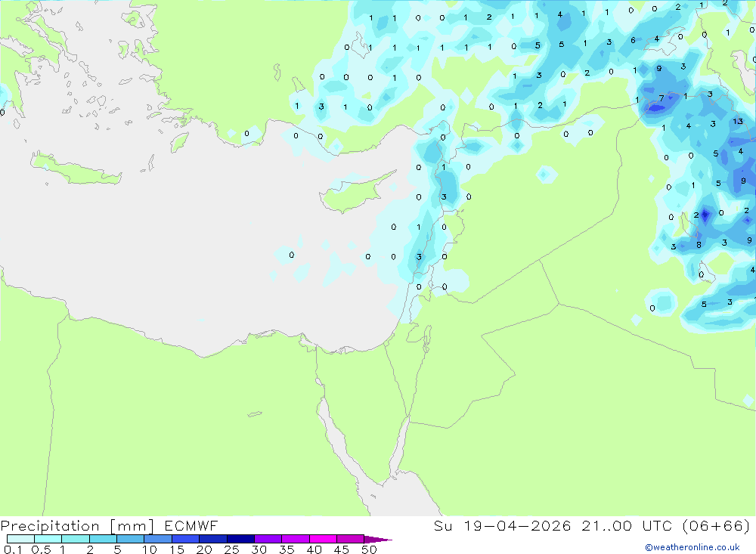Click the '6' precipitation value on the map
The height and width of the screenshot is (554, 756).
point(633,41)
